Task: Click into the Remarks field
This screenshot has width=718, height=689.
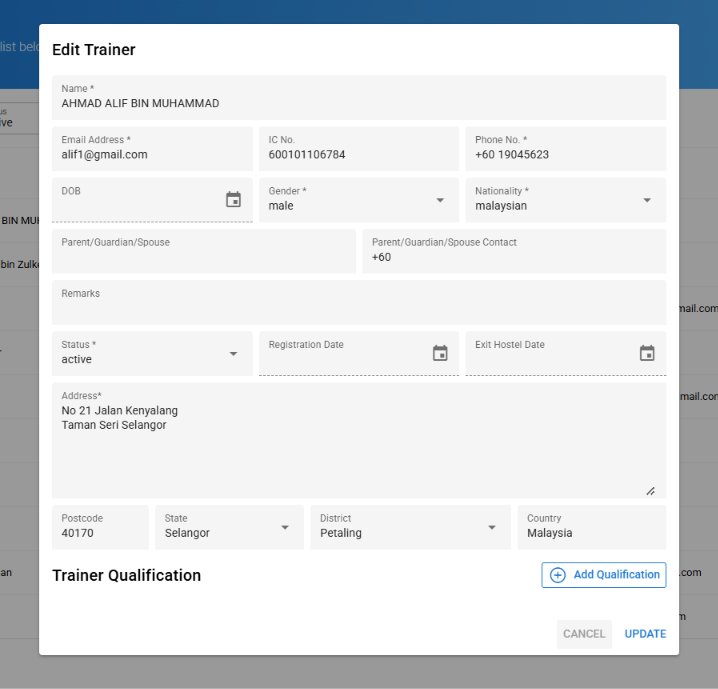Action: click(x=359, y=303)
